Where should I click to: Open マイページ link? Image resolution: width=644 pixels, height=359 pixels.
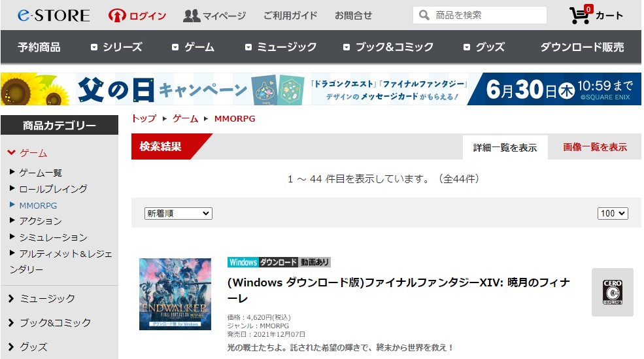coord(224,16)
